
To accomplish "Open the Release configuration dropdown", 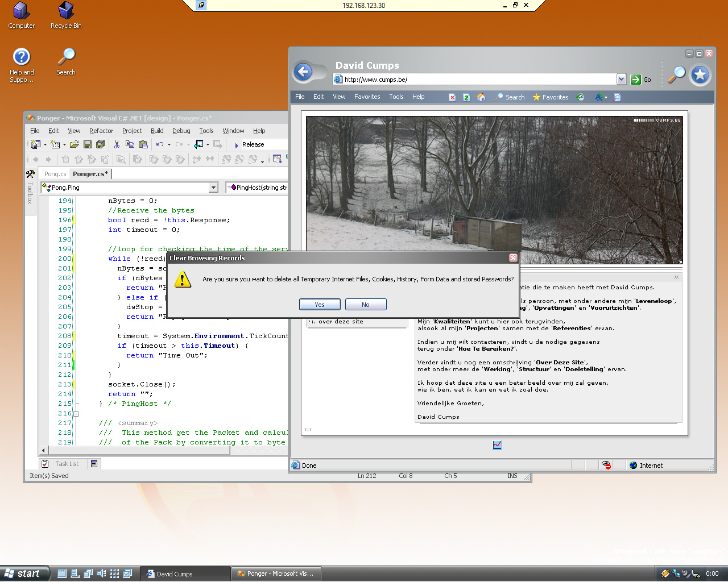I will 264,144.
